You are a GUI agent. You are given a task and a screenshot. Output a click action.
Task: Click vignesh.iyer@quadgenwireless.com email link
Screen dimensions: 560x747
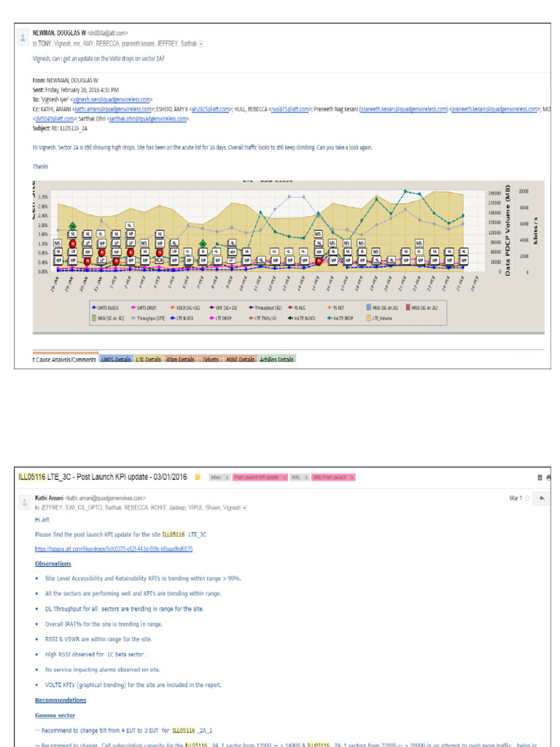point(112,99)
